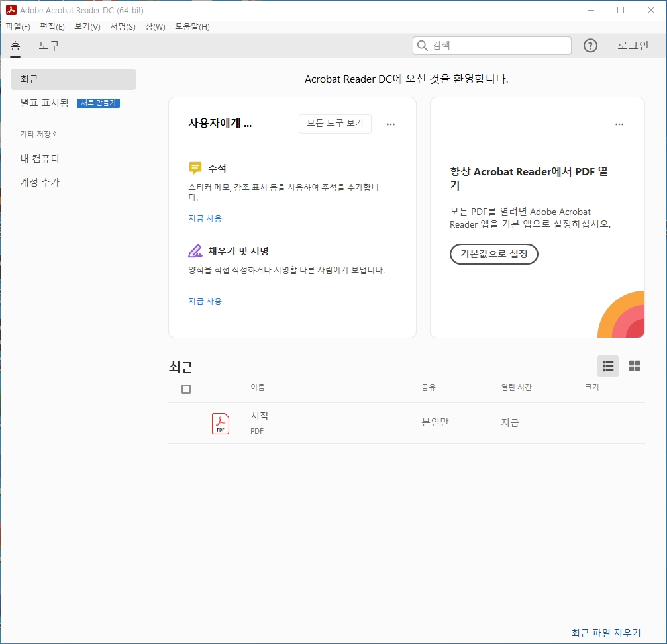This screenshot has width=667, height=644.
Task: Select 계정 추가 in the sidebar
Action: tap(40, 183)
